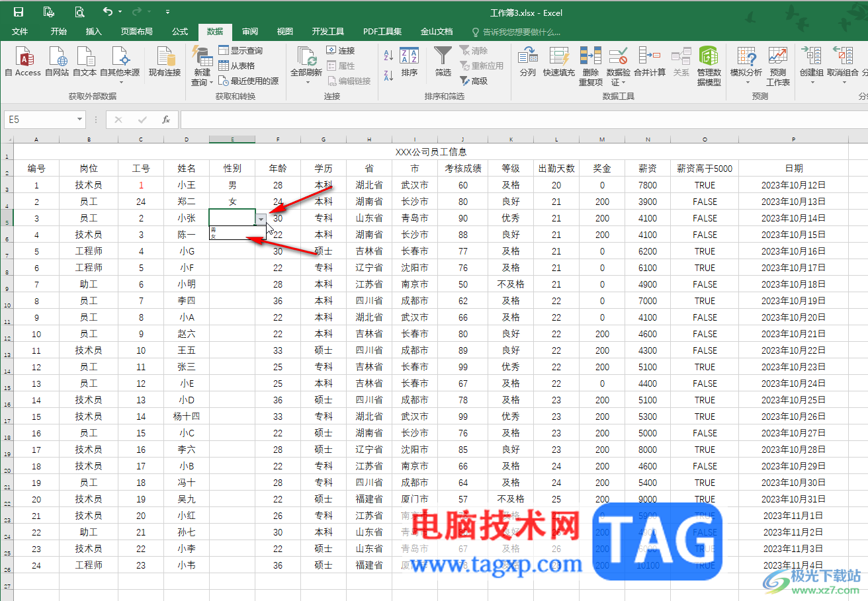Screen dimensions: 868x601
Task: Open the 排序 sort dialog
Action: [x=410, y=61]
